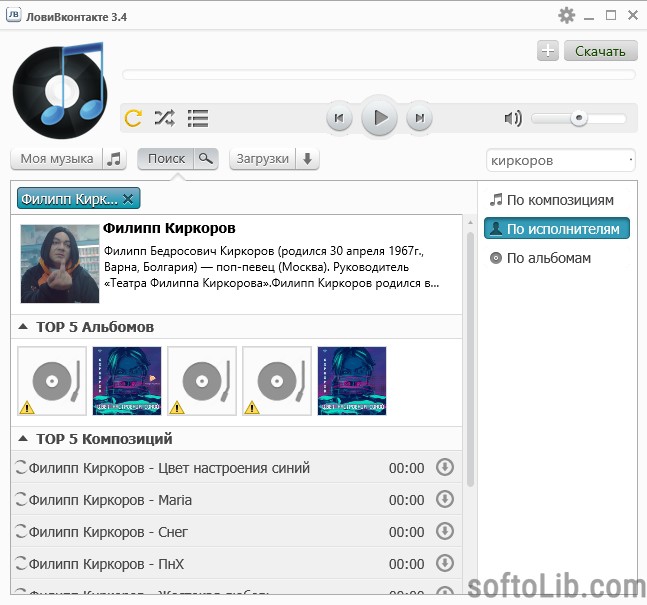
Task: Select song Филипп Киркоров - Снег
Action: 236,532
